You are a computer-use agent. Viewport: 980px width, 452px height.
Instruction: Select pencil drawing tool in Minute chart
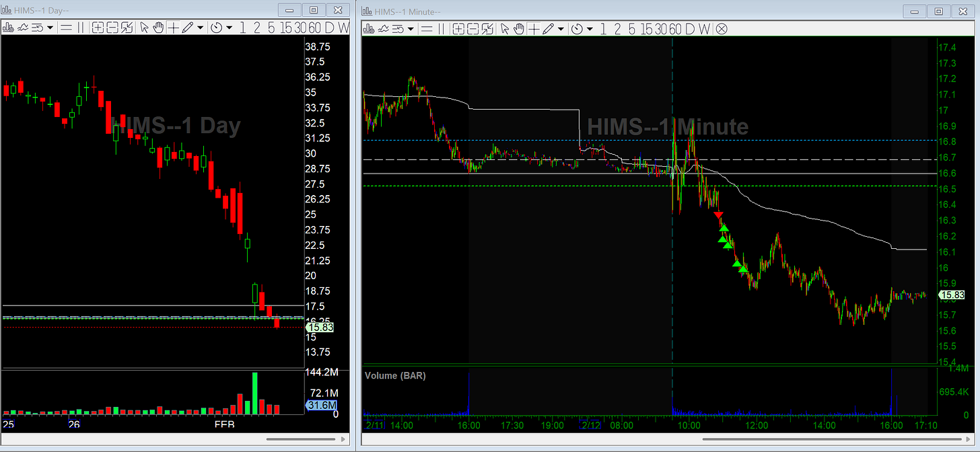(x=548, y=28)
